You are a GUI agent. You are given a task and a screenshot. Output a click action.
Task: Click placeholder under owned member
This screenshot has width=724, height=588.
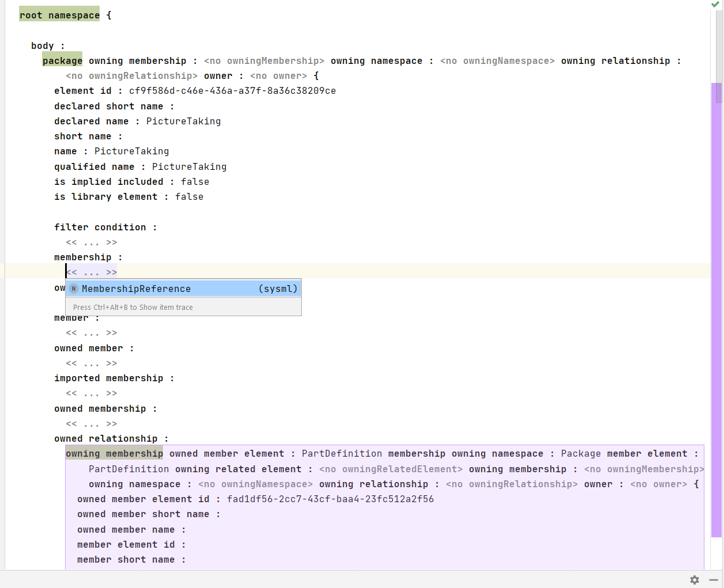pos(92,363)
